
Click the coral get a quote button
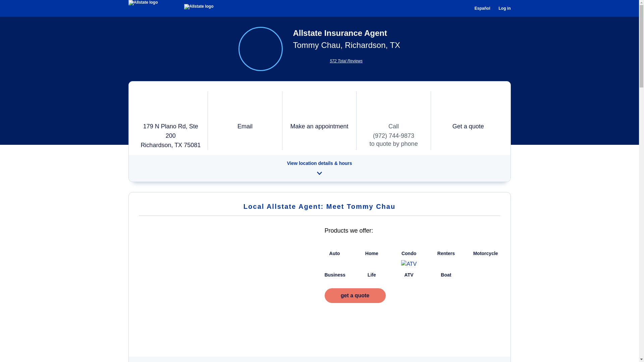click(355, 296)
